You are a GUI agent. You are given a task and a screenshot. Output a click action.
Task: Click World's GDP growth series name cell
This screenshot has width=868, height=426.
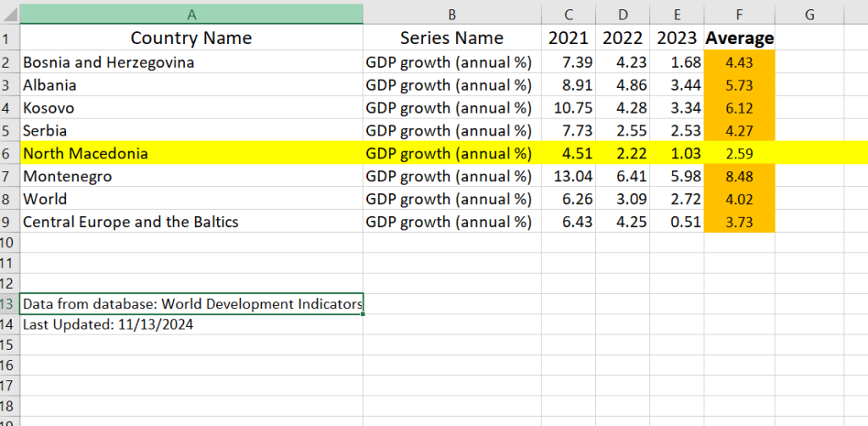pyautogui.click(x=452, y=199)
